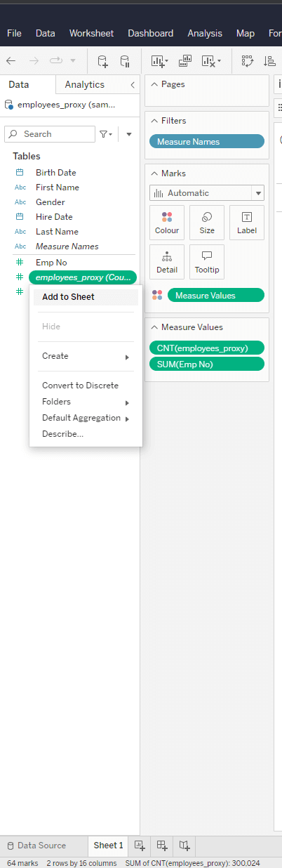Click the employees_proxy data source icon
Viewport: 282px width, 868px height.
pos(9,105)
